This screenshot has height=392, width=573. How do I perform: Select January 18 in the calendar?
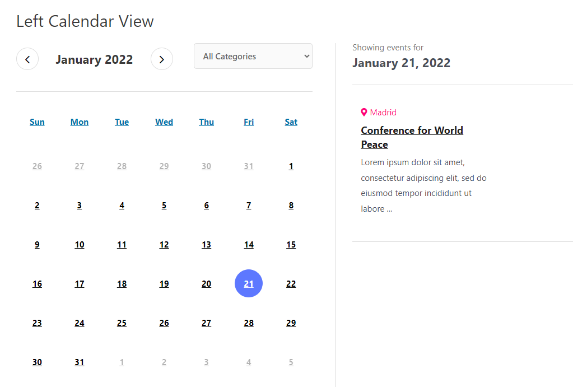click(122, 284)
